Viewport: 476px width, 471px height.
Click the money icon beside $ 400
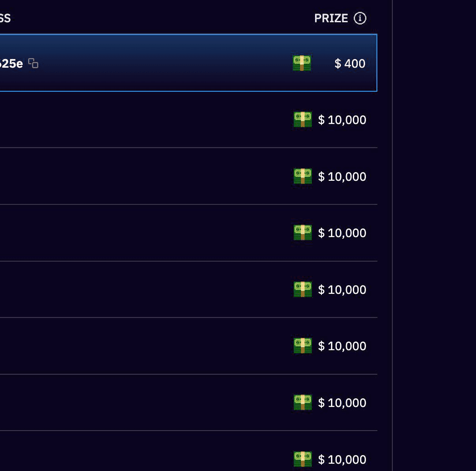(x=302, y=63)
